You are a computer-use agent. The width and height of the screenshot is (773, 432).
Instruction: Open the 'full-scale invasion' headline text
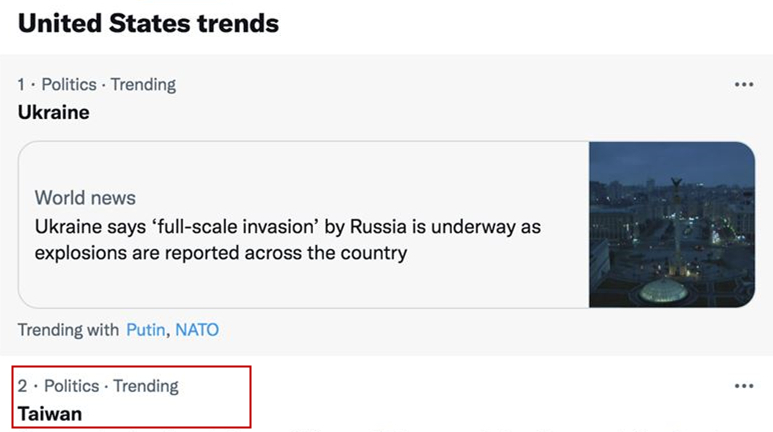(287, 240)
